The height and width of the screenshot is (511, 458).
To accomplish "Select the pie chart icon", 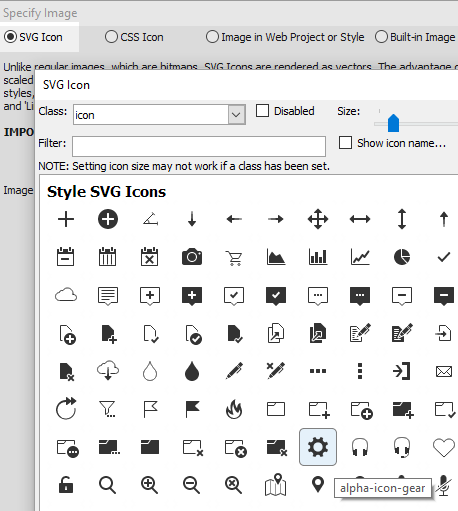I will [402, 257].
